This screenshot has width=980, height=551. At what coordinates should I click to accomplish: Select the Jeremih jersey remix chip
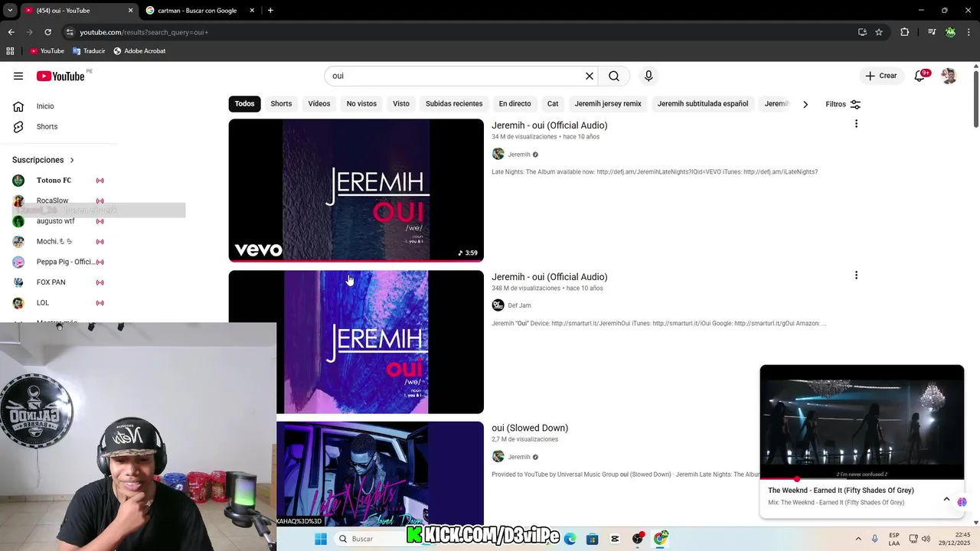(608, 103)
